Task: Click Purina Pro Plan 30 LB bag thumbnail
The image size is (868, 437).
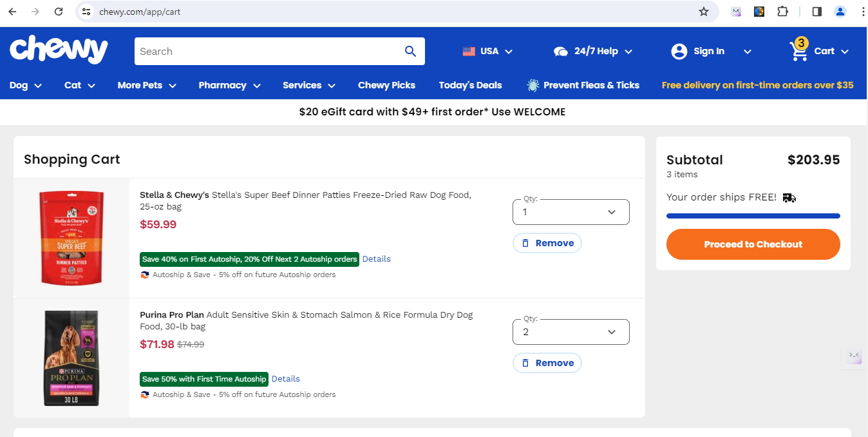Action: 71,358
